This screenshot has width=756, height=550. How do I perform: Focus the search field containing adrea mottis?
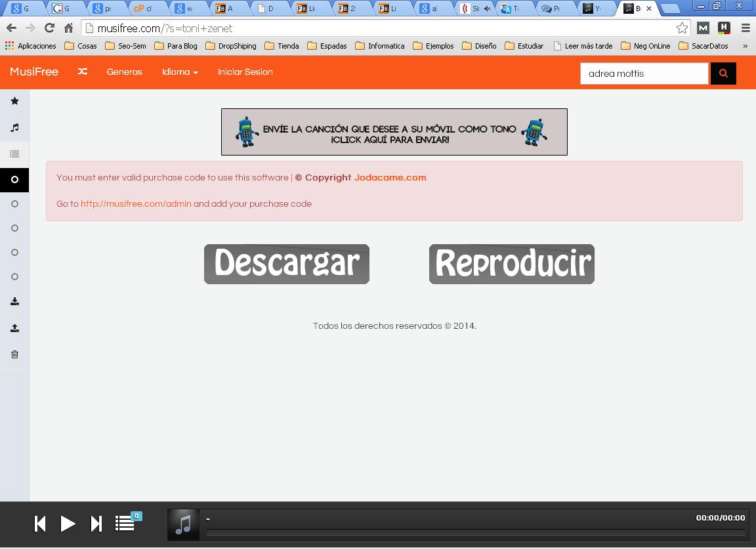(x=644, y=74)
